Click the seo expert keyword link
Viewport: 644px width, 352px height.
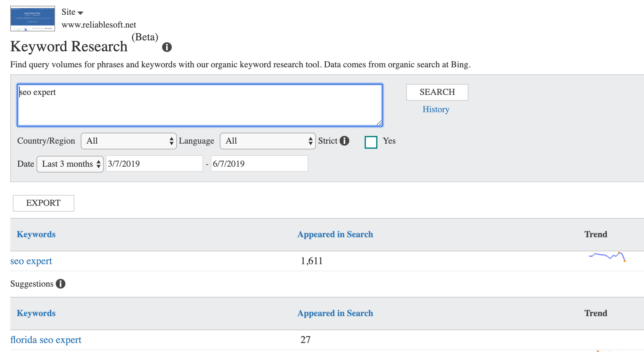pos(31,261)
